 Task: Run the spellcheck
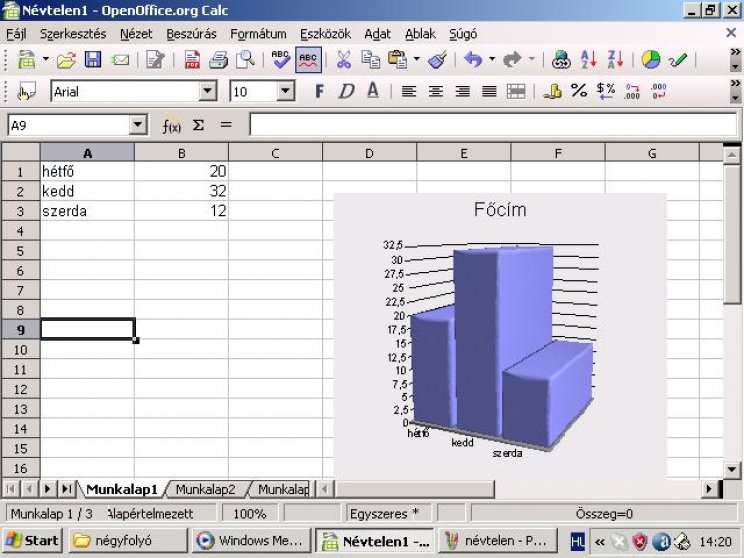[281, 60]
